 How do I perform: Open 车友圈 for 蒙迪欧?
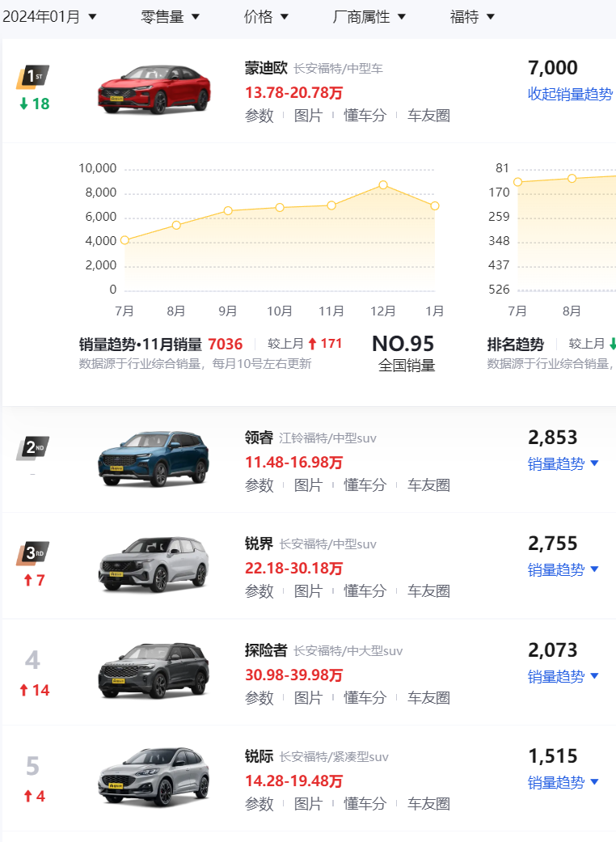pyautogui.click(x=428, y=116)
